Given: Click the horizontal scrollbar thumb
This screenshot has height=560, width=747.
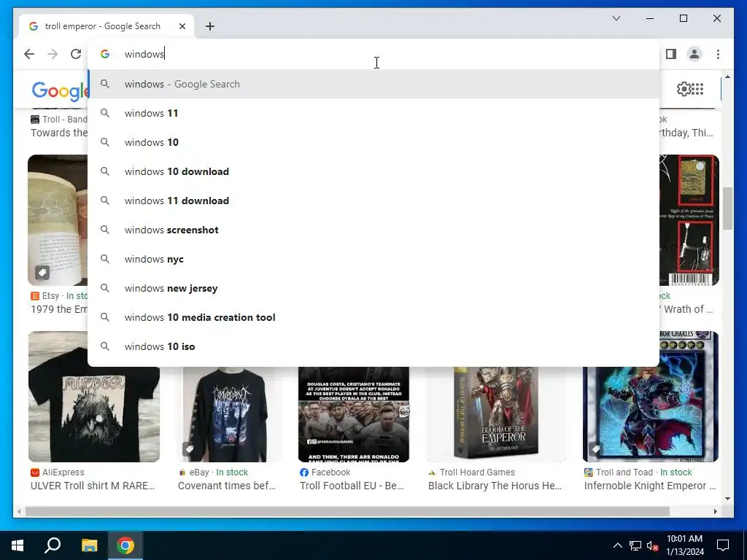Looking at the screenshot, I should tap(347, 512).
